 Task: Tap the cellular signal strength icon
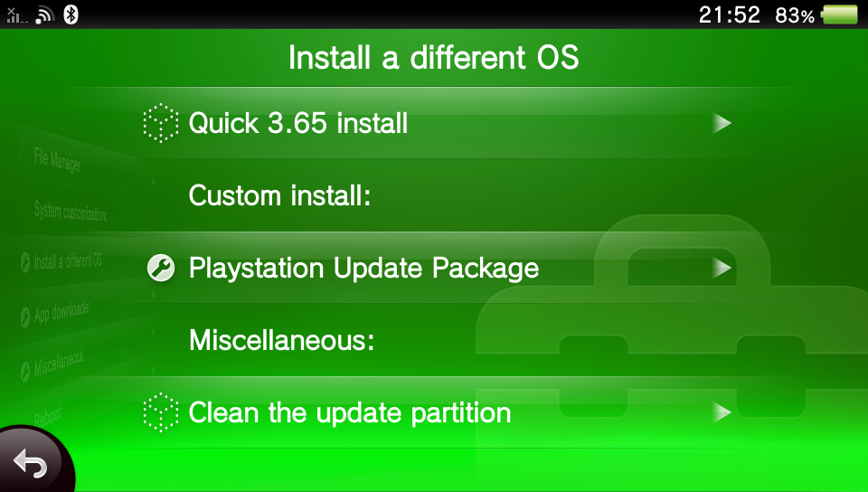[x=16, y=15]
